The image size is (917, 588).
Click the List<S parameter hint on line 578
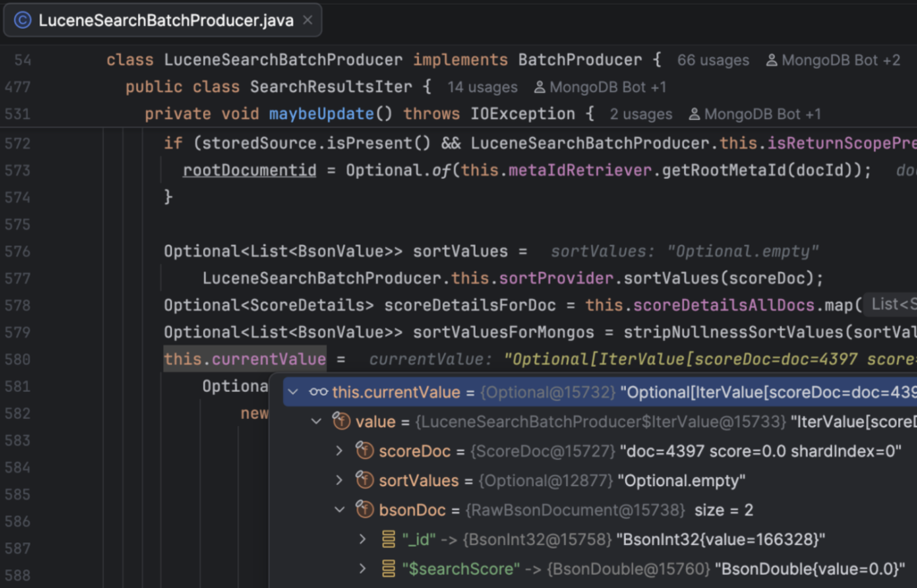point(891,304)
